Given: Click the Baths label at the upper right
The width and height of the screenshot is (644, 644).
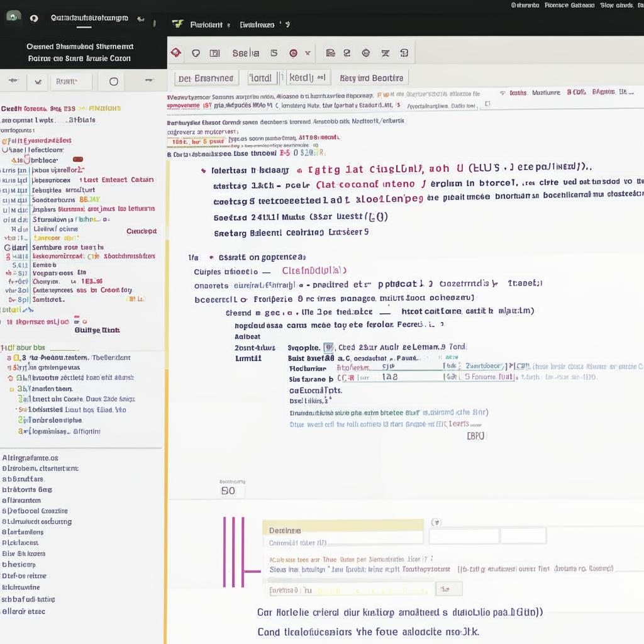Looking at the screenshot, I should coord(518,93).
